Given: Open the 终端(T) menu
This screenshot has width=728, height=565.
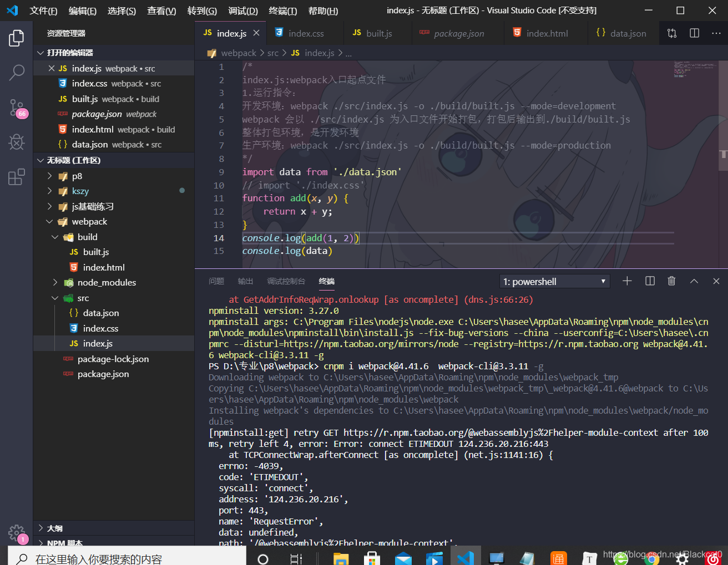Looking at the screenshot, I should pos(283,11).
